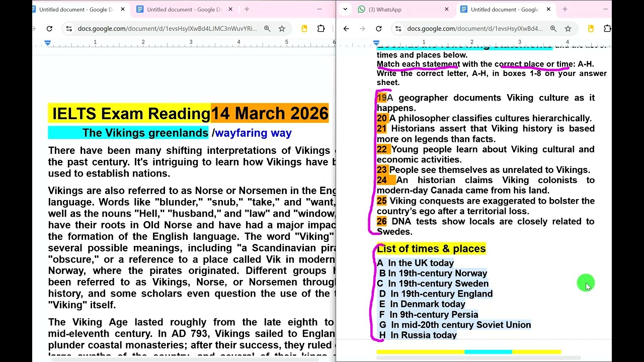The image size is (644, 362).
Task: Click statement 25 about exaggerated Viking conquests
Action: [486, 206]
